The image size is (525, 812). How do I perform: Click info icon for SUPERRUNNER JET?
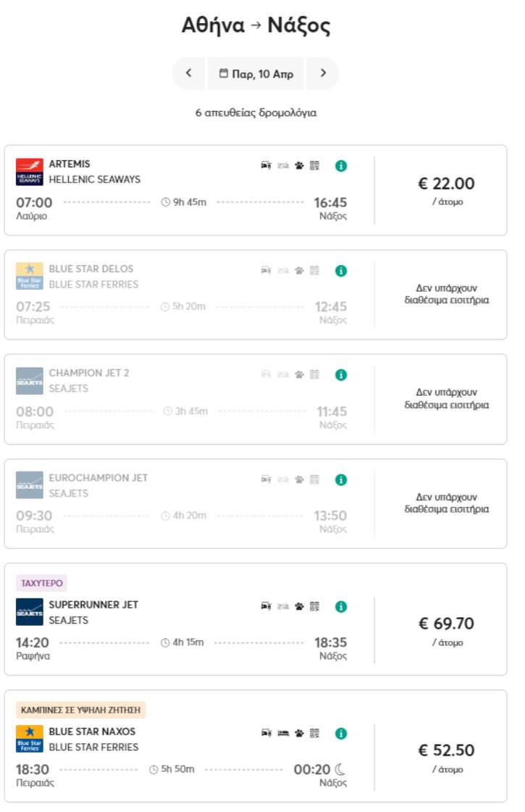[341, 606]
